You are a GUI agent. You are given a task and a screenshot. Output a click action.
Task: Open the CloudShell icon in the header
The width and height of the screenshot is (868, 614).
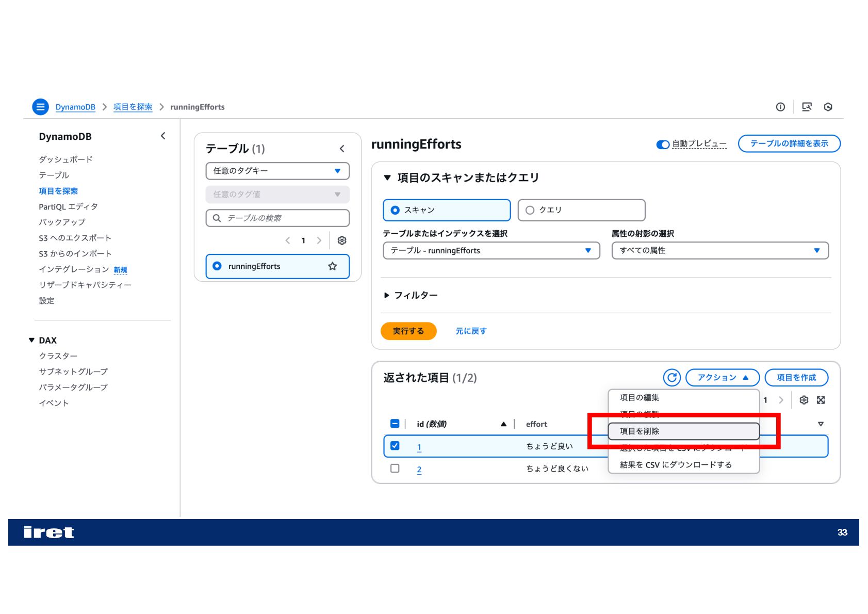click(x=807, y=107)
